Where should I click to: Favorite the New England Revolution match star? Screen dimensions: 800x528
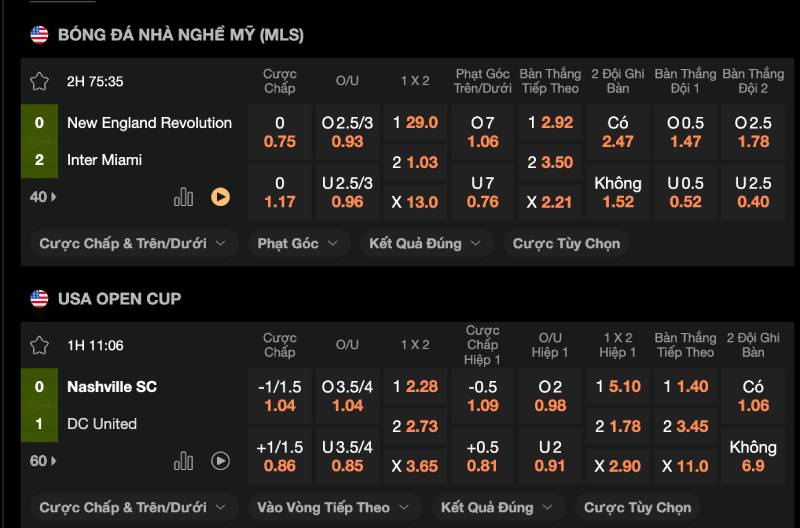click(x=39, y=82)
